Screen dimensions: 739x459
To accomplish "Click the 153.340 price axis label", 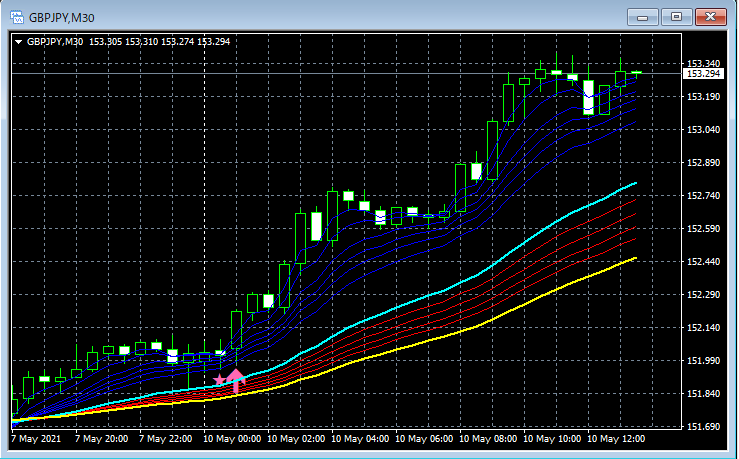I will [703, 63].
